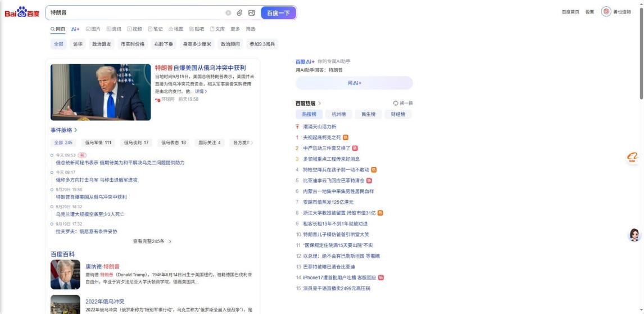Open the AI assistant avatar at right edge

pos(634,235)
